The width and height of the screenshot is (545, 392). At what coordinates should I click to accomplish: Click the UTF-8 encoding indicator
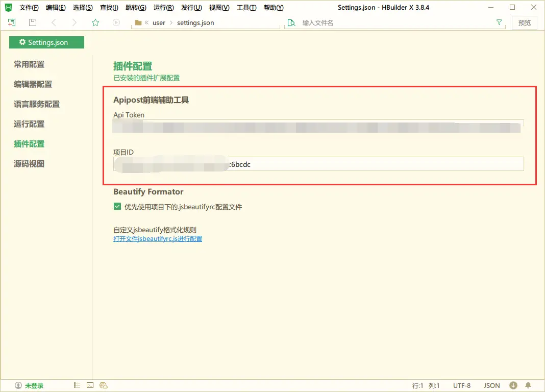[x=462, y=385]
